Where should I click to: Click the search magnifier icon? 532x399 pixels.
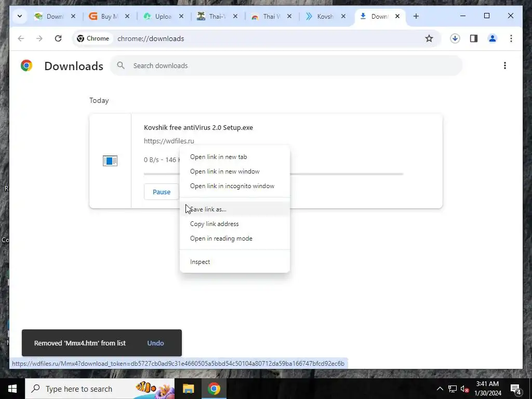point(121,65)
